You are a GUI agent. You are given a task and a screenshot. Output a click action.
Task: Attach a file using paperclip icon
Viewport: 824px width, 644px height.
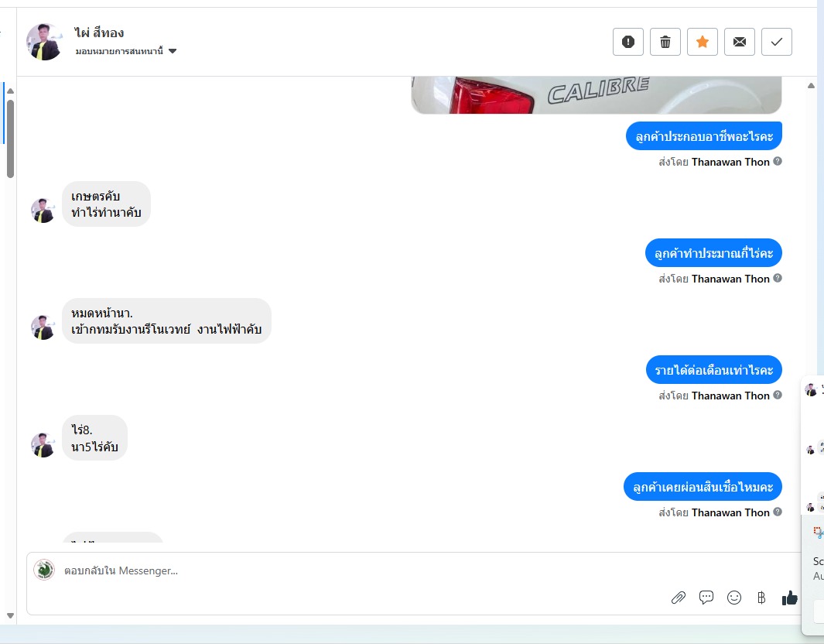679,598
